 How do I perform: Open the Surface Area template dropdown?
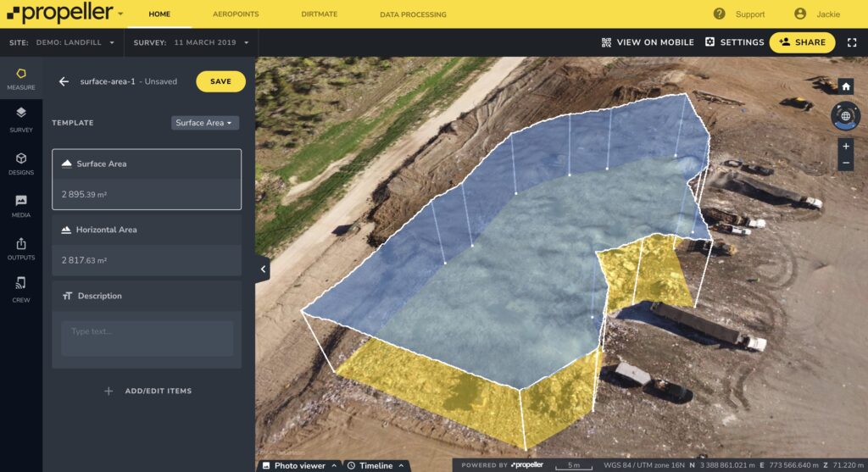(x=204, y=123)
